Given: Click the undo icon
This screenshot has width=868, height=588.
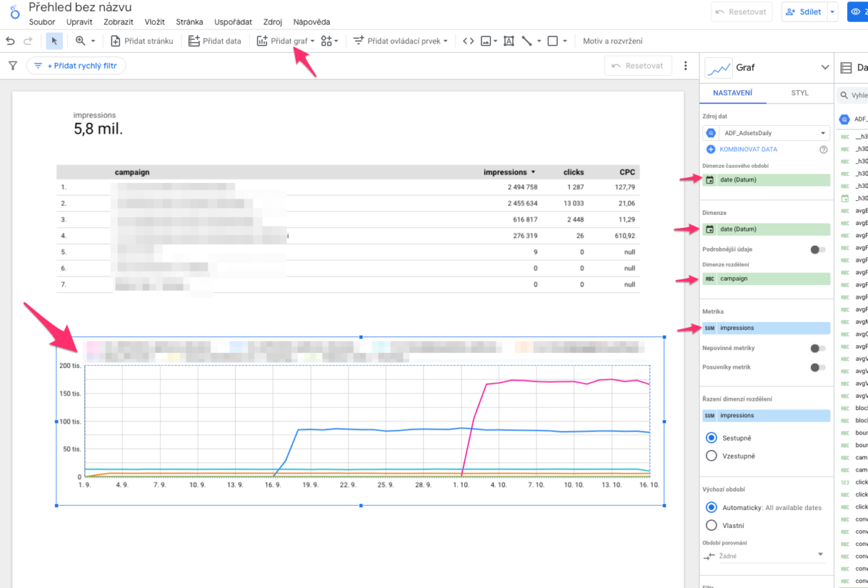Looking at the screenshot, I should [x=9, y=41].
